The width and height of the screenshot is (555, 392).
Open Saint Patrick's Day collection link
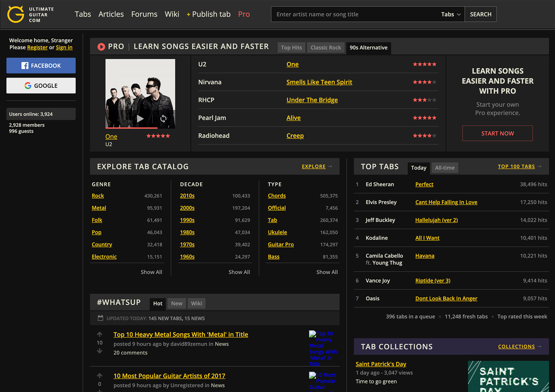tap(381, 364)
